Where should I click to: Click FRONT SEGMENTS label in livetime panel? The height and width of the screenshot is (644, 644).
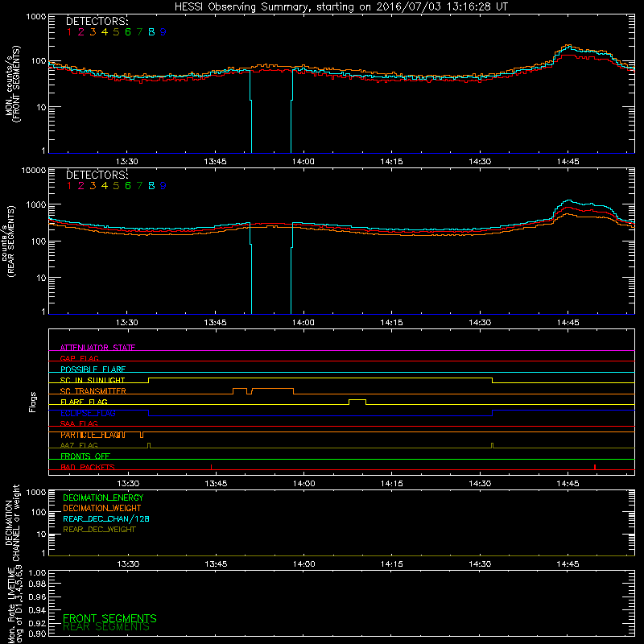109,618
